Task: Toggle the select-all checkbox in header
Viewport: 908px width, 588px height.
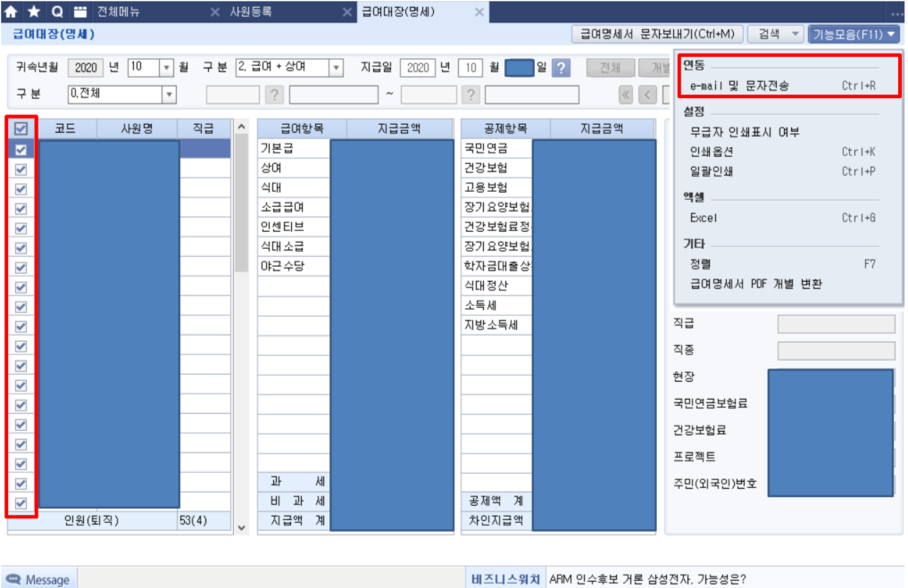Action: [21, 128]
